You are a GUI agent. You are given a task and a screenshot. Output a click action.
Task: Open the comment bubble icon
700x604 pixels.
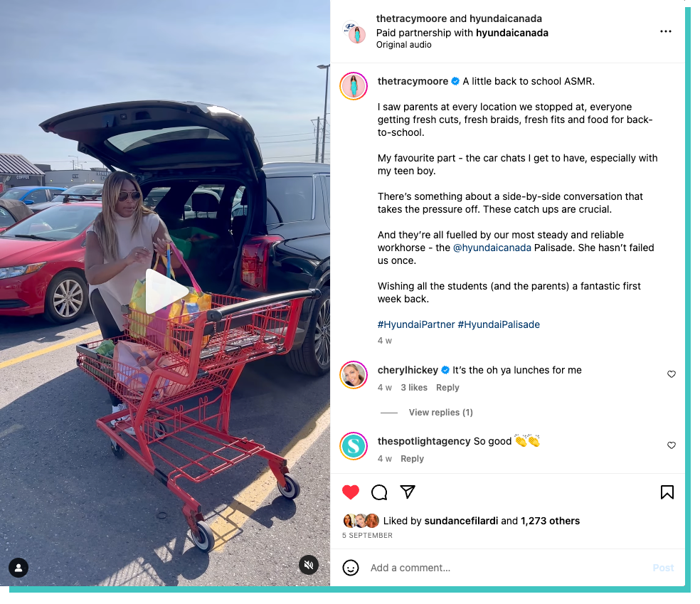(379, 492)
